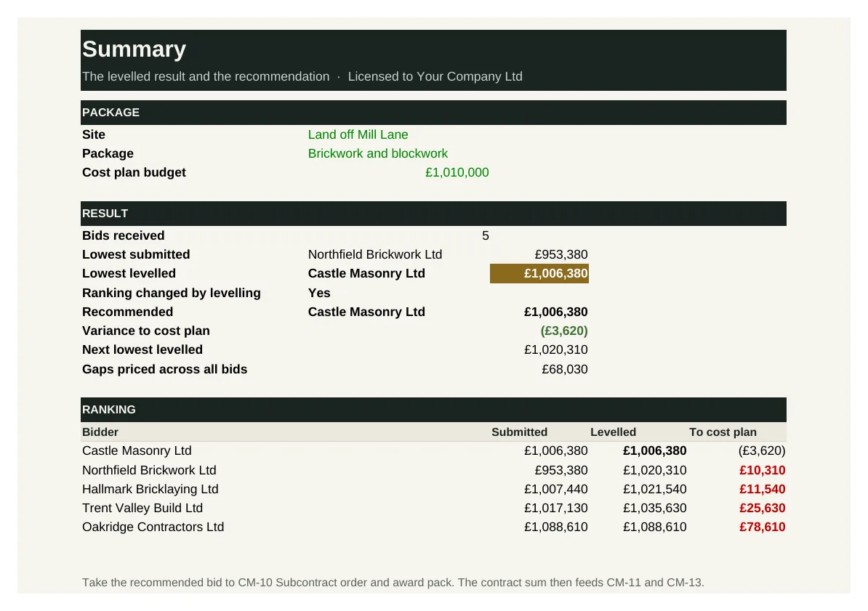Click the RESULT section header

click(433, 214)
